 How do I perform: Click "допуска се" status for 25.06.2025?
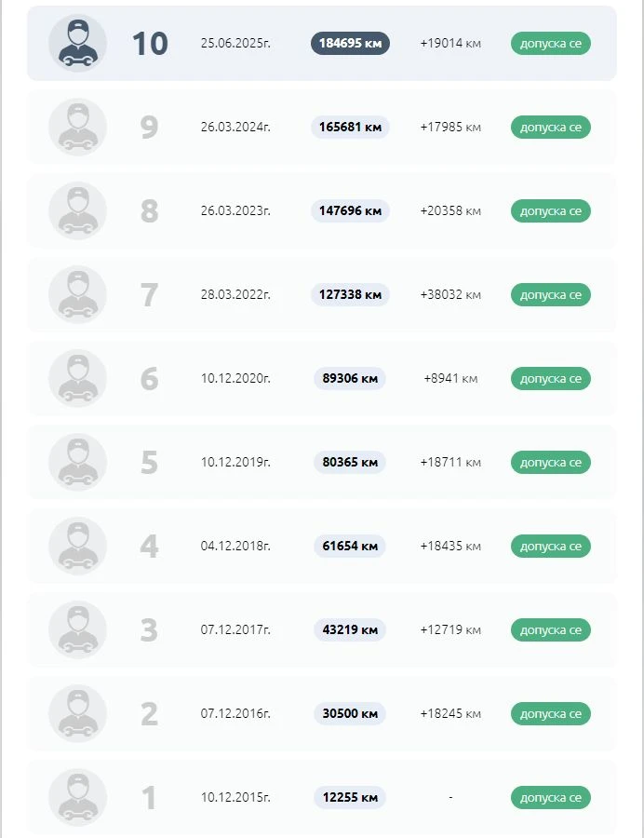[550, 43]
